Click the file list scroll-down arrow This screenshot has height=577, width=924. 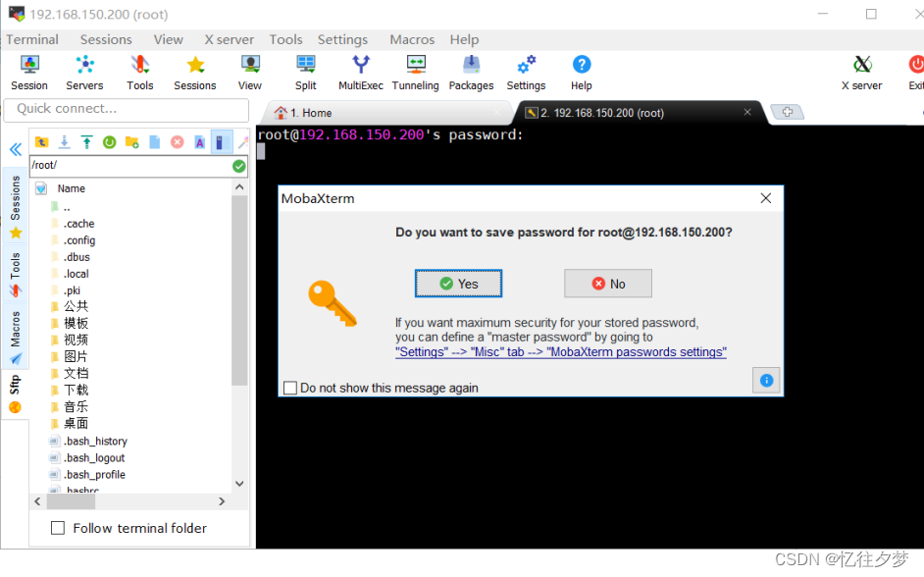[239, 484]
